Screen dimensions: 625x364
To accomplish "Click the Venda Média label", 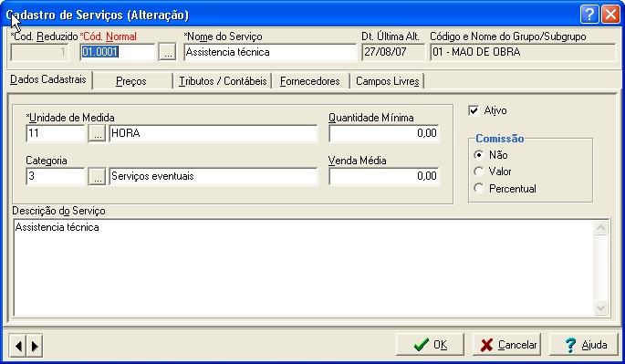I will [x=357, y=161].
